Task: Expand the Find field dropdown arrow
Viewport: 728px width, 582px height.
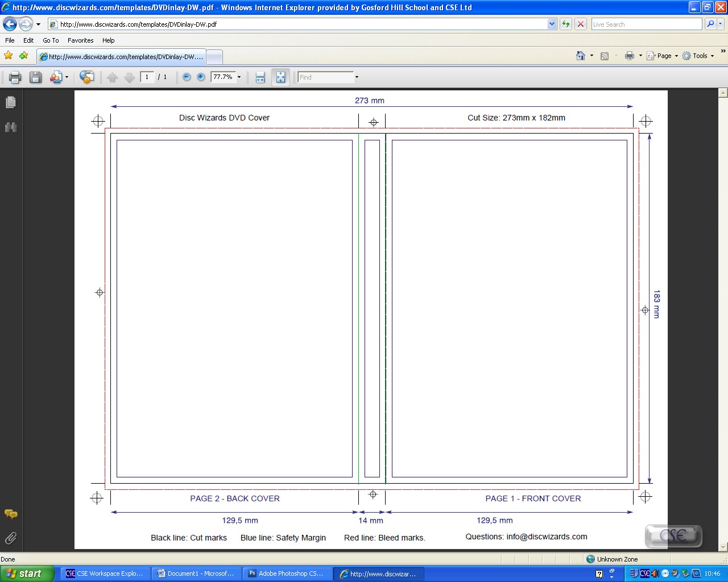Action: 357,77
